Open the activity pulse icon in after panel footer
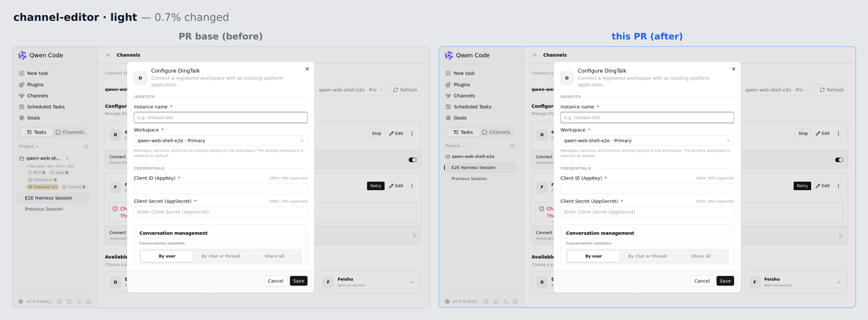This screenshot has height=320, width=868. [x=505, y=301]
